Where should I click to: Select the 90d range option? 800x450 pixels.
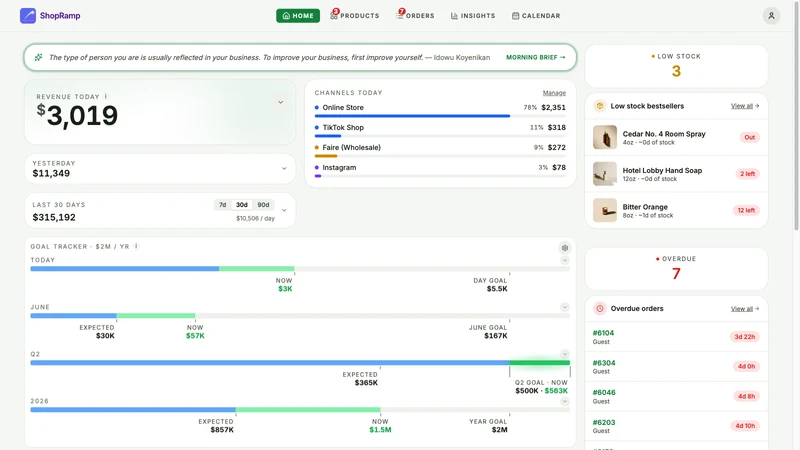263,205
